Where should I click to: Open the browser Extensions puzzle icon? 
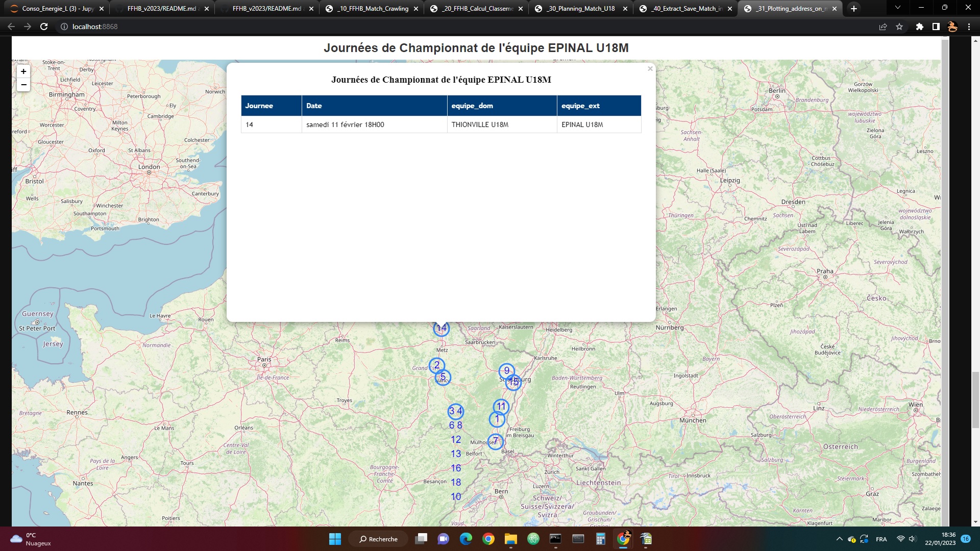pos(919,27)
